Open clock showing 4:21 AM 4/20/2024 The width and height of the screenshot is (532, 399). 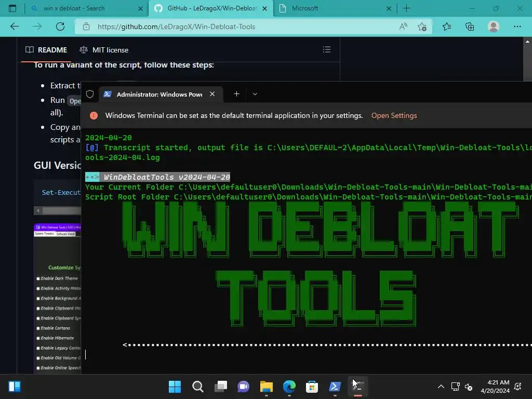coord(495,387)
